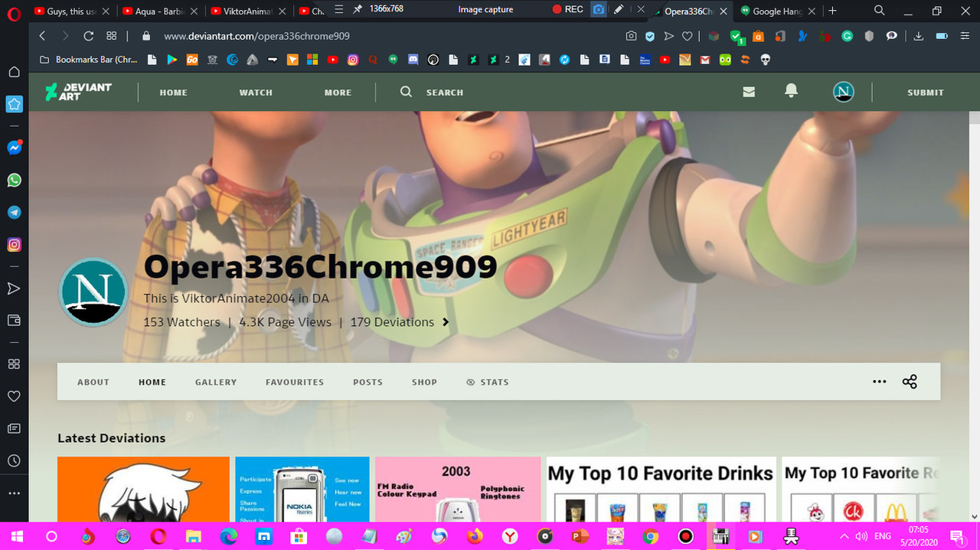Open the heart Bookmarks icon in the Opera sidebar
The width and height of the screenshot is (980, 550).
tap(14, 396)
